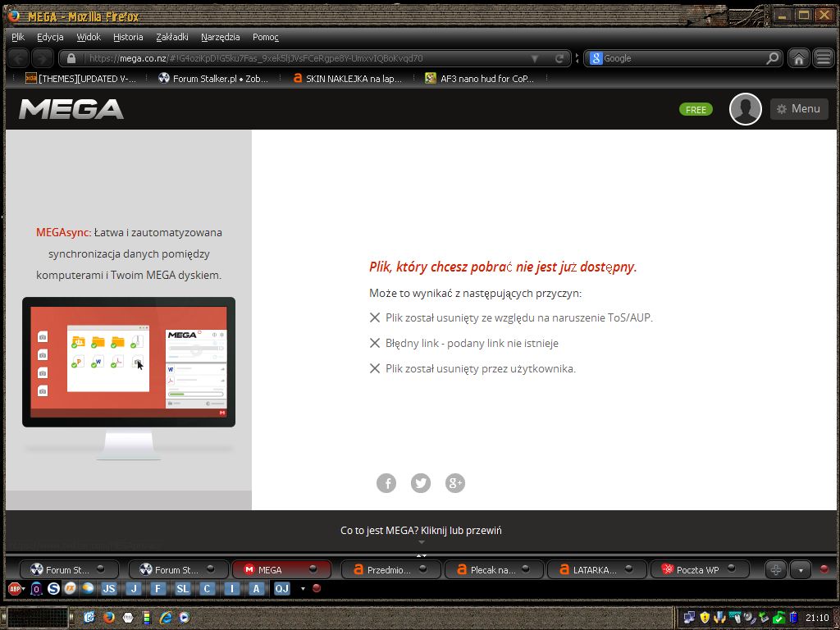Click the MEGAsync link text
Viewport: 840px width, 630px height.
63,232
